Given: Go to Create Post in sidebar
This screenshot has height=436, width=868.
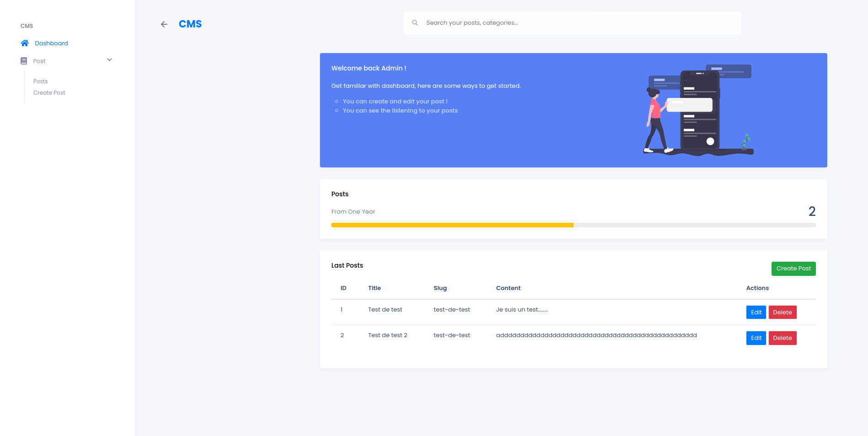Looking at the screenshot, I should [49, 93].
